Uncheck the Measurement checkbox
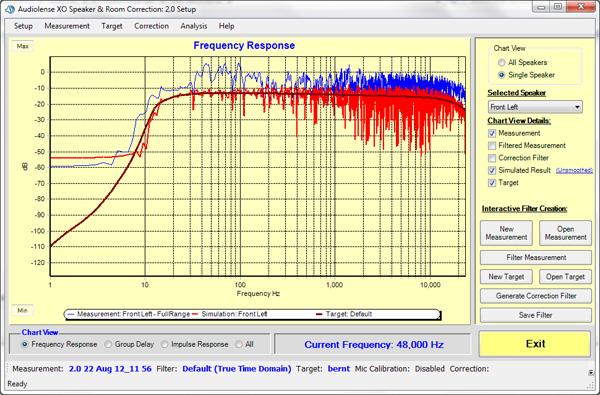Screen dimensions: 600x395 pyautogui.click(x=492, y=134)
